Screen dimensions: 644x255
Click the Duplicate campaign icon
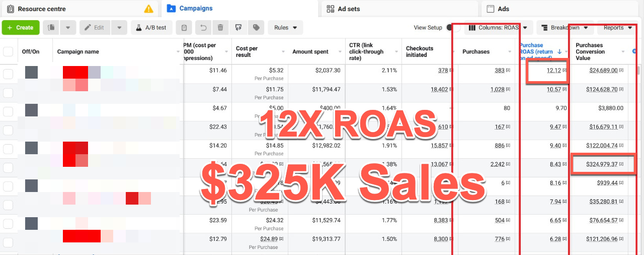(x=51, y=28)
